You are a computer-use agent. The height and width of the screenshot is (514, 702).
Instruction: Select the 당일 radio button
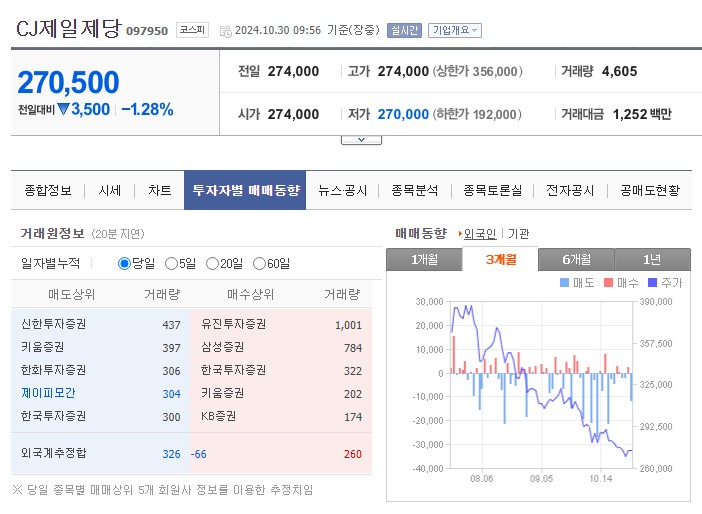(x=124, y=264)
